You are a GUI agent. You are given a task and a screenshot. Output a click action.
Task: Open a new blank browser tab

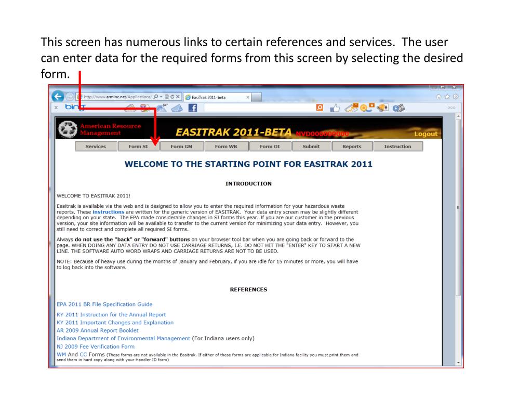click(257, 97)
